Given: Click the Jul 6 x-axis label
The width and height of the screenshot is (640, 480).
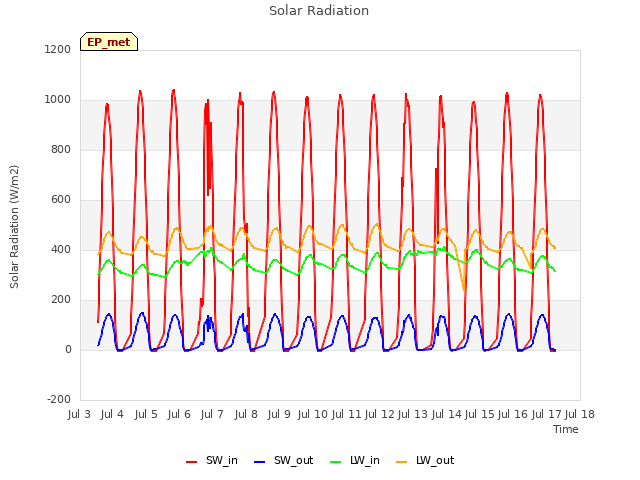Looking at the screenshot, I should 179,414.
